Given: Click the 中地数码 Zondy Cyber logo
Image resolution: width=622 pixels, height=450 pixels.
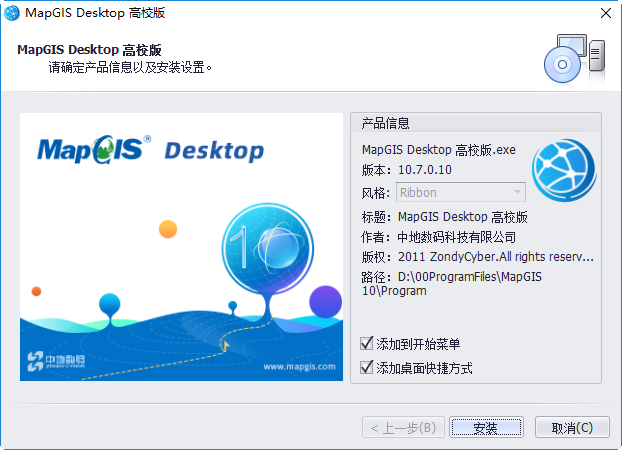Looking at the screenshot, I should tap(60, 360).
